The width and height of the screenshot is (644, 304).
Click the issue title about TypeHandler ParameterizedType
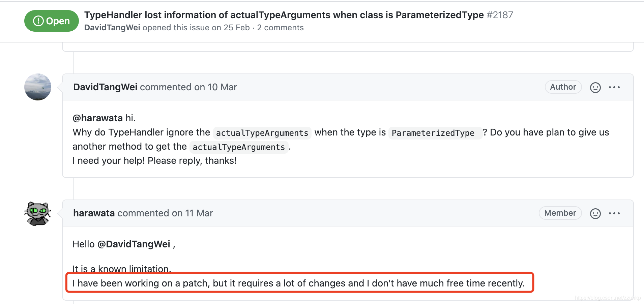[284, 15]
